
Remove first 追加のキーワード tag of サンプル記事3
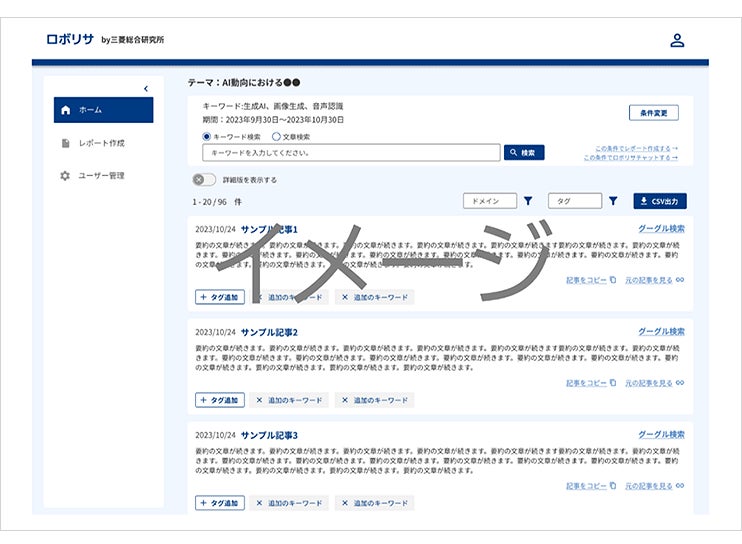coord(259,503)
